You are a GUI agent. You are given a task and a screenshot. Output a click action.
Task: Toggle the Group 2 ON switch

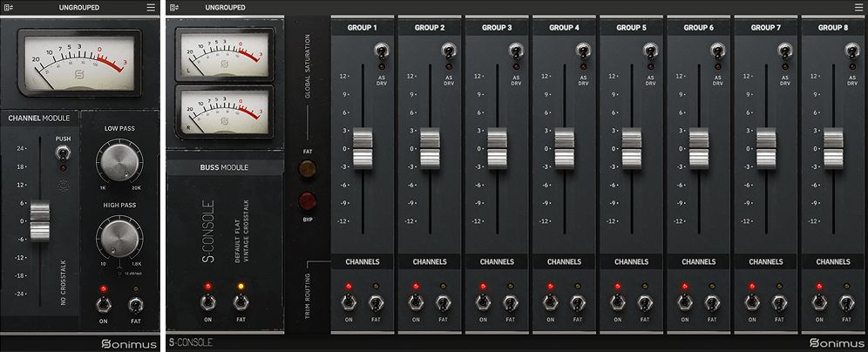[x=416, y=302]
